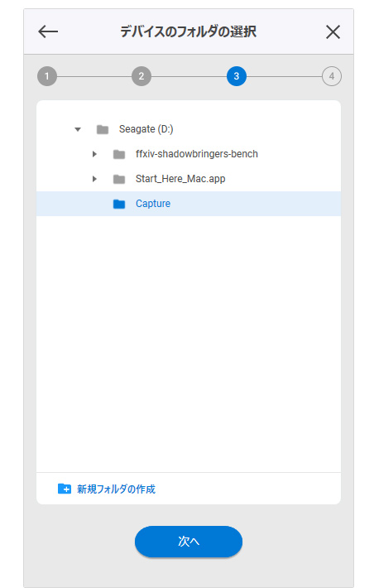Click the blue Capture folder icon

119,204
